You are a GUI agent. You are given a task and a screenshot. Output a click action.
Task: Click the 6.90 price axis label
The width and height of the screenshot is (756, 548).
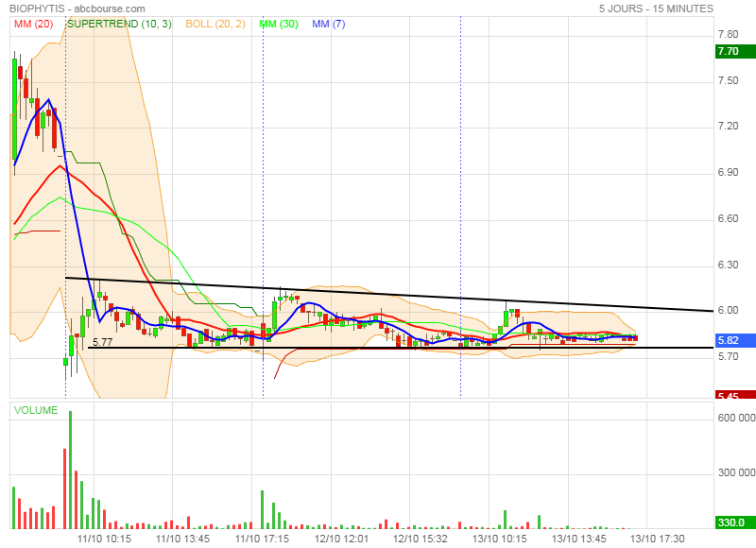(728, 173)
